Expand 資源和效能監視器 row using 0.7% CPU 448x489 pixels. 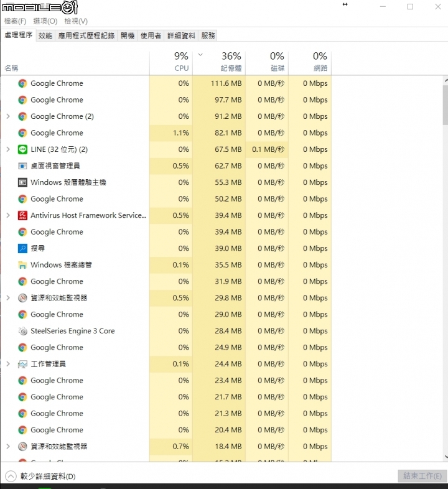pyautogui.click(x=8, y=447)
